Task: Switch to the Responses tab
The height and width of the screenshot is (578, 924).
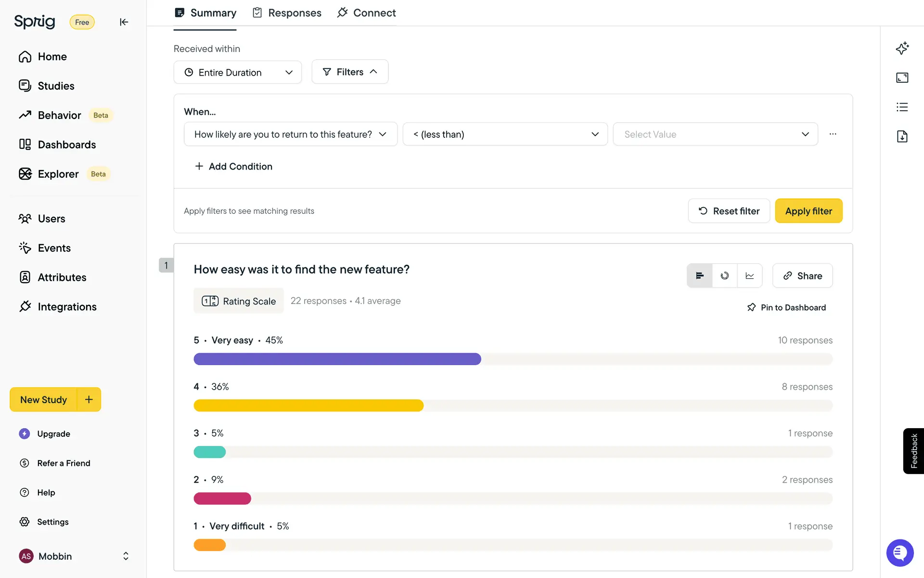Action: click(x=287, y=13)
